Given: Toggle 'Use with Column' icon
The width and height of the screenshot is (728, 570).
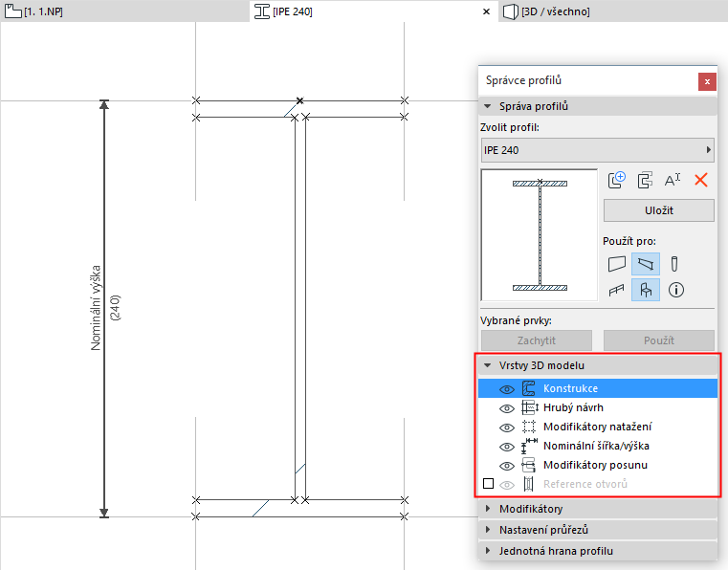Looking at the screenshot, I should click(674, 264).
